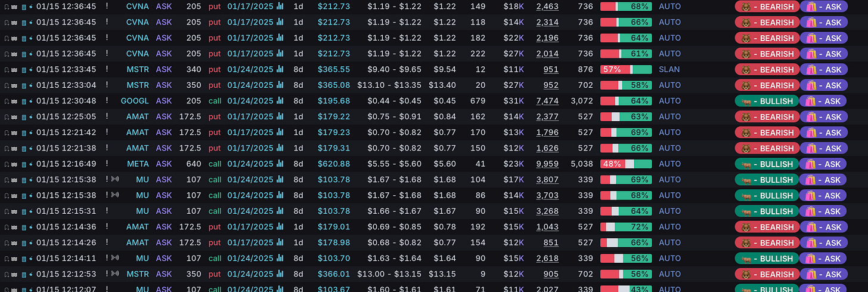Toggle bookmark on MU 12:14:11 row
Viewport: 868px width, 292px height.
[7, 259]
